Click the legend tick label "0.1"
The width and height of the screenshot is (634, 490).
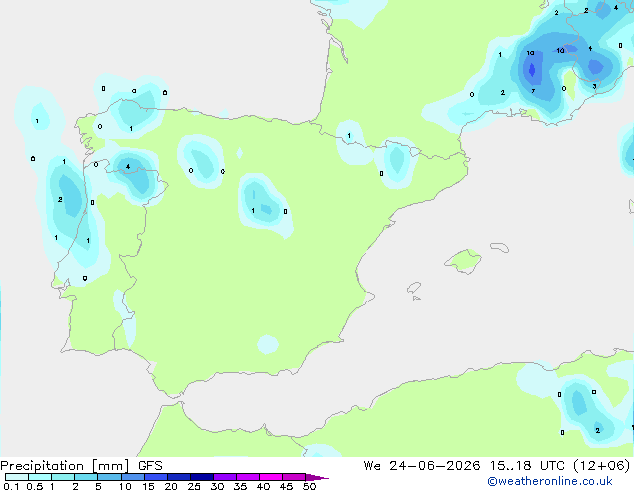point(11,486)
